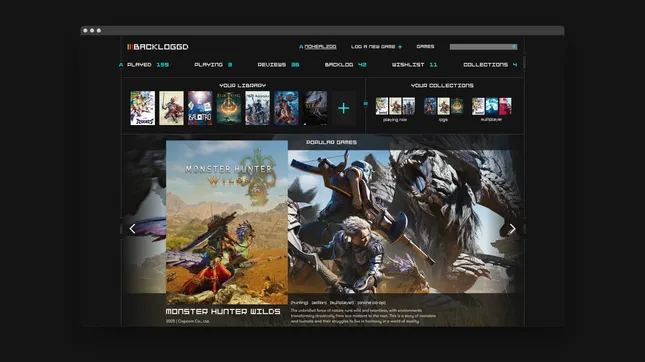This screenshot has height=362, width=645.
Task: Click the Monster Hunter Wilds title
Action: tap(223, 311)
